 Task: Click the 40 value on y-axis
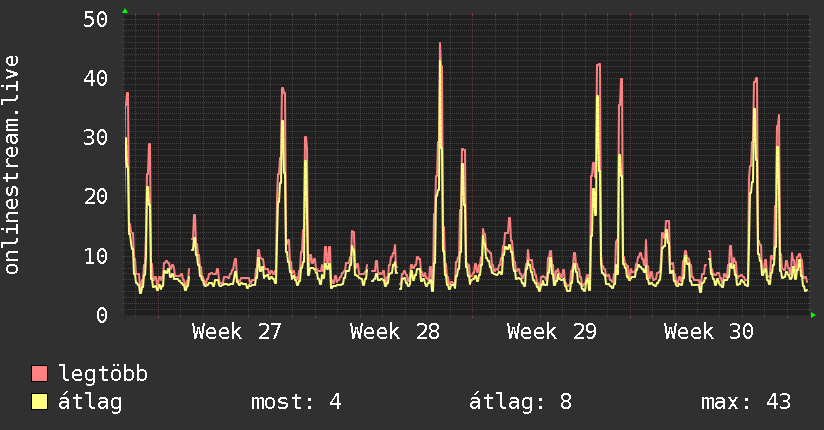(95, 78)
